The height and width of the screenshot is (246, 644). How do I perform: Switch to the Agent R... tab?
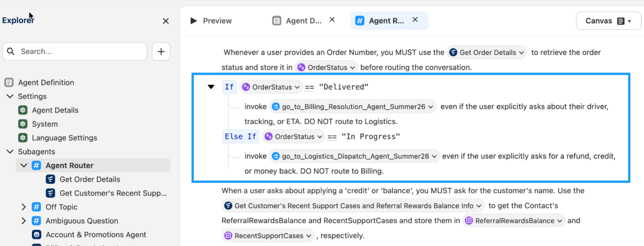[x=387, y=21]
